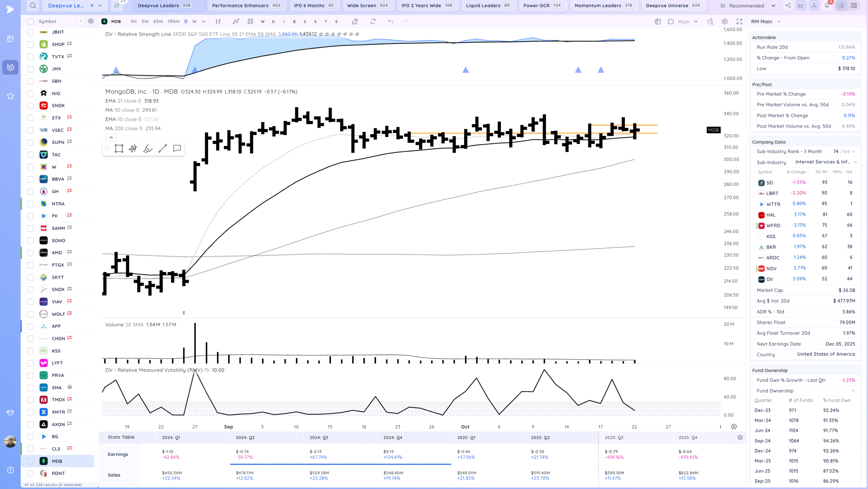Click the trend line drawing tool
The width and height of the screenshot is (868, 489).
162,149
